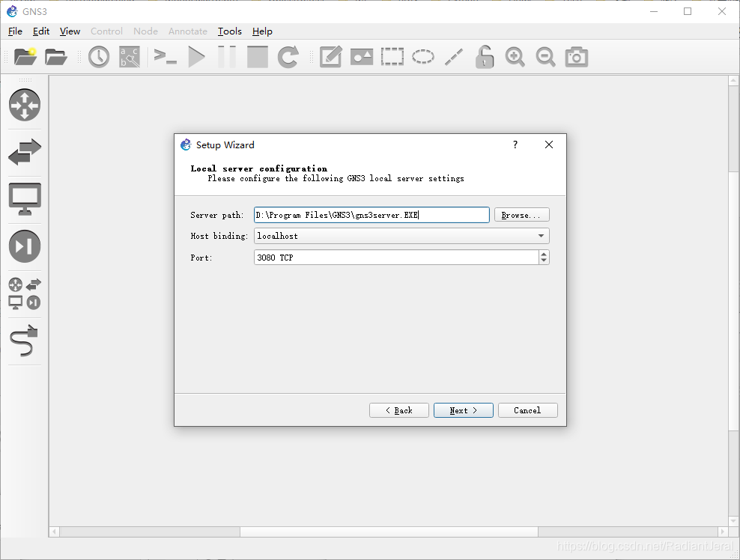Toggle the lock/unlock items padlock icon
The width and height of the screenshot is (740, 560).
[x=485, y=57]
